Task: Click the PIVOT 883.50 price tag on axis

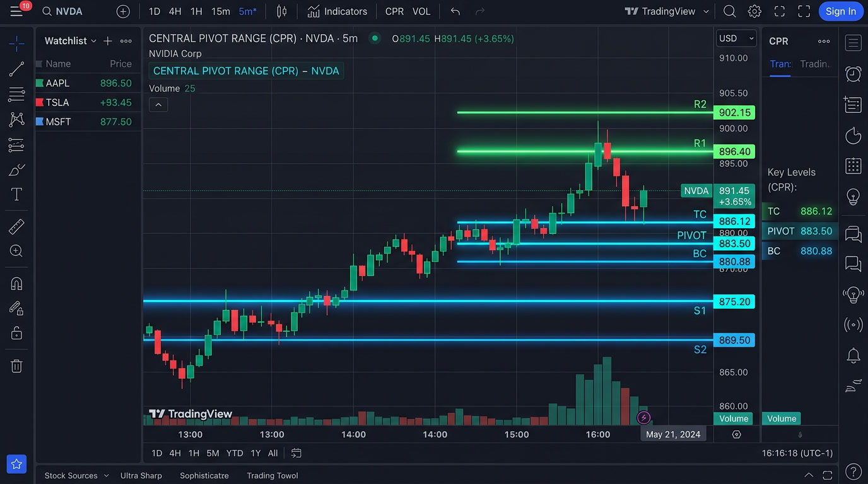Action: click(734, 244)
